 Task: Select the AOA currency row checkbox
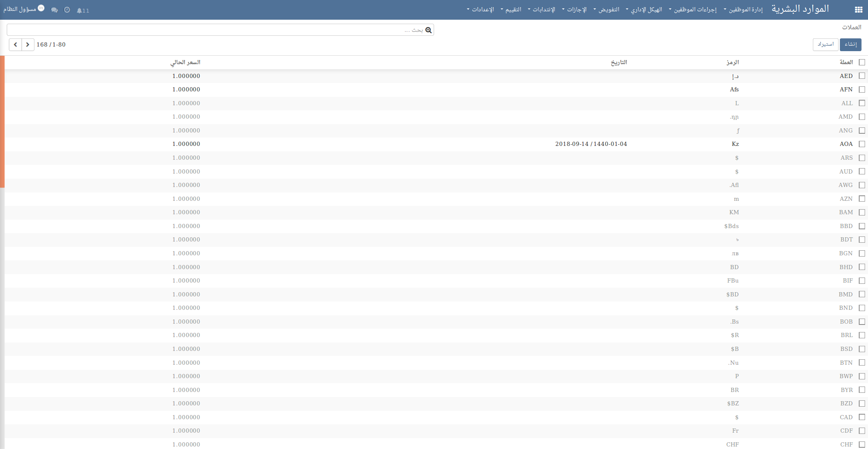tap(862, 144)
